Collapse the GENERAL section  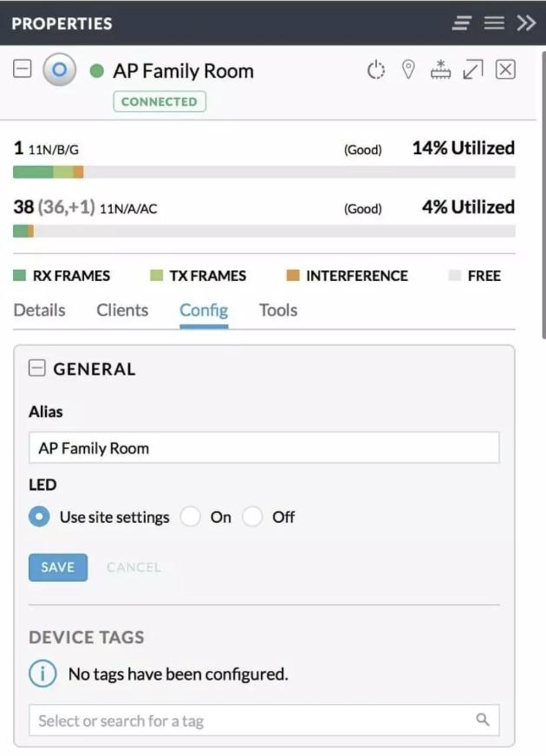(36, 368)
